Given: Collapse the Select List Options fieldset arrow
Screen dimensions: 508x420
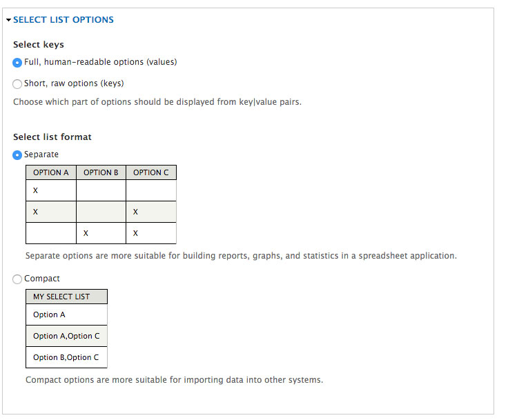Looking at the screenshot, I should tap(8, 20).
